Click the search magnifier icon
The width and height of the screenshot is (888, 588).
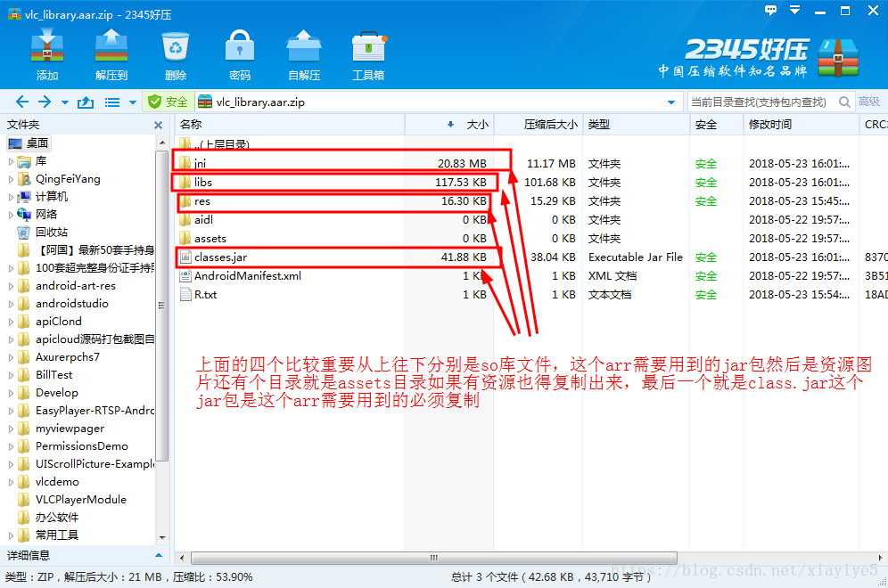844,102
